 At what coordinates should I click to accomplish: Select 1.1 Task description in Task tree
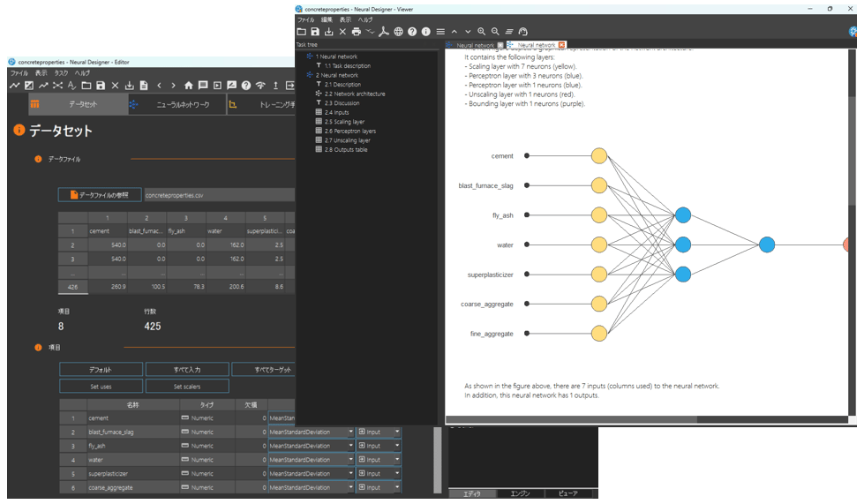click(x=347, y=65)
